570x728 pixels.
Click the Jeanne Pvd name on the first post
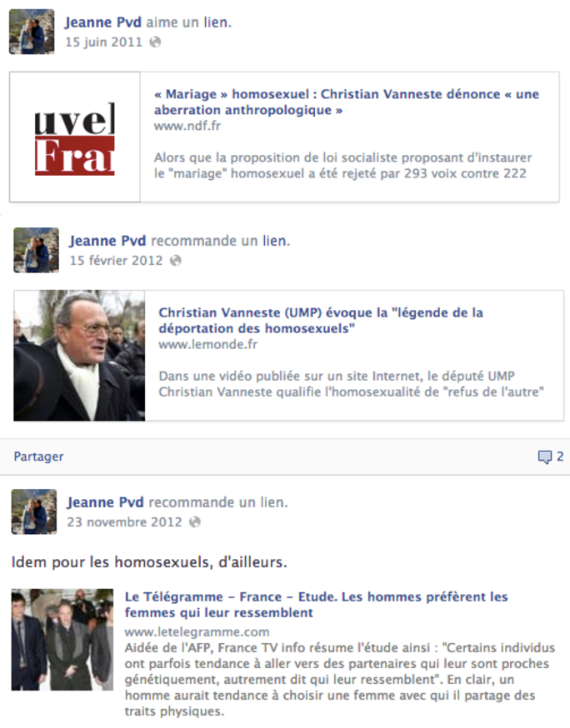click(102, 22)
